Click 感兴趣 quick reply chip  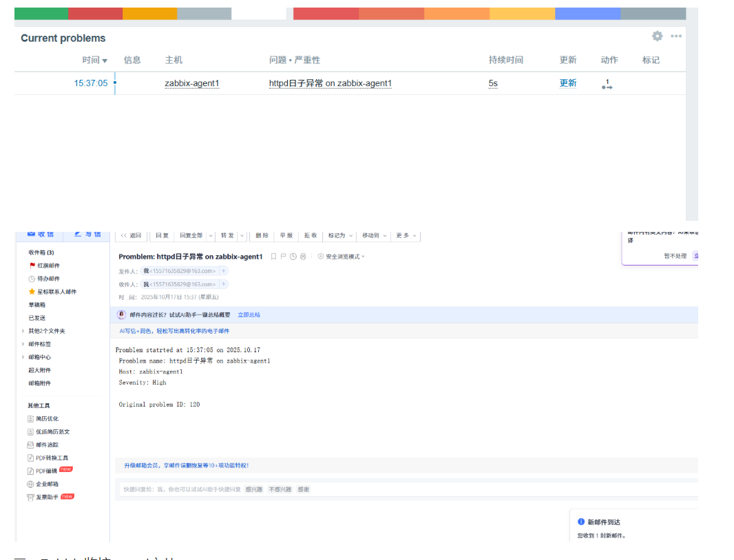253,489
